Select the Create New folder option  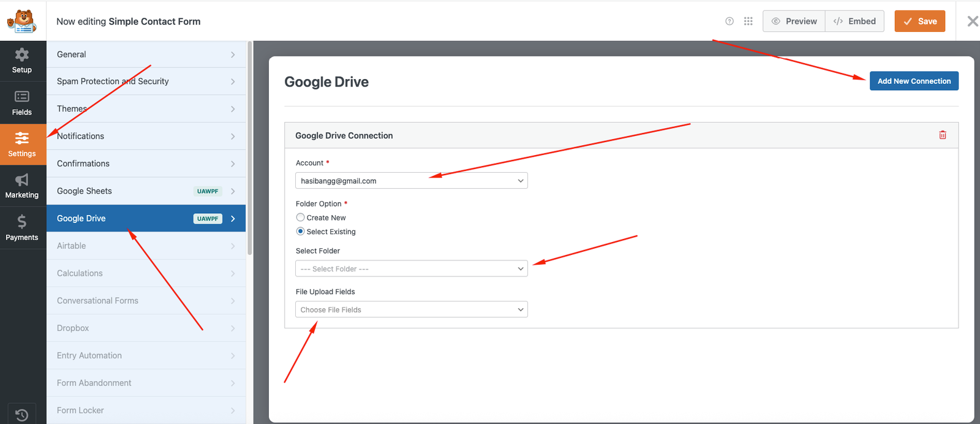301,218
